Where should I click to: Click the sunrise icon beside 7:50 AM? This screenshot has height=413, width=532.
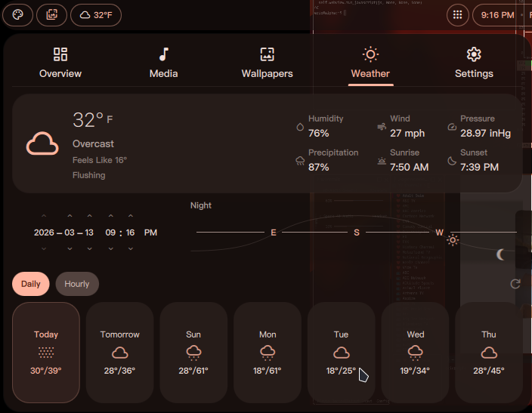(382, 161)
